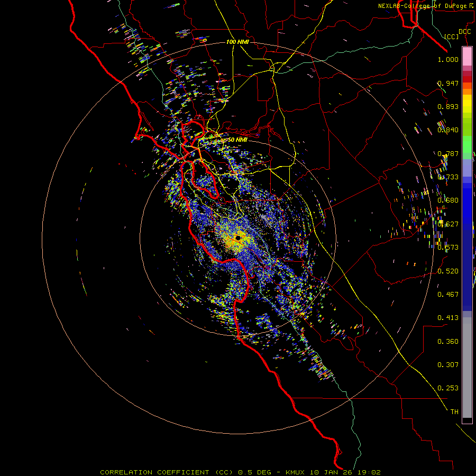
Task: Click the 10 JAN 26 date in the caption
Action: (x=332, y=472)
